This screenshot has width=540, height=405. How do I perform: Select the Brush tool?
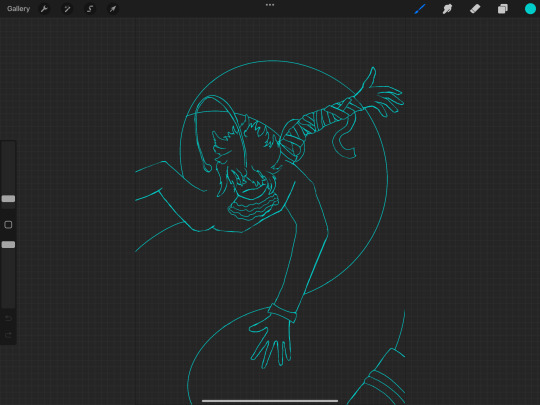click(x=420, y=9)
